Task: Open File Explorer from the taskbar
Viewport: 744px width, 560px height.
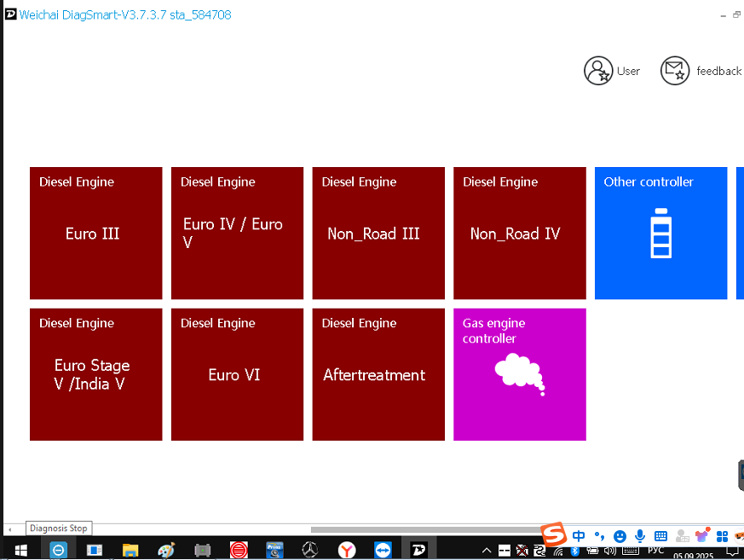Action: [130, 550]
